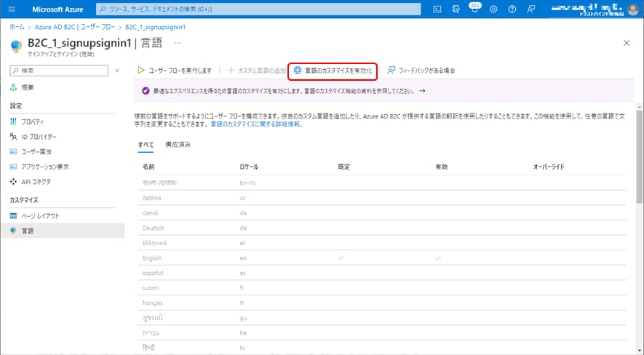Select the français language row
Screen dimensions: 644x355
tap(382, 303)
